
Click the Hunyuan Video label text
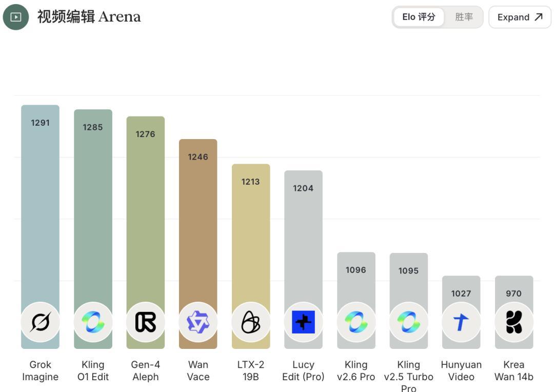coord(461,370)
